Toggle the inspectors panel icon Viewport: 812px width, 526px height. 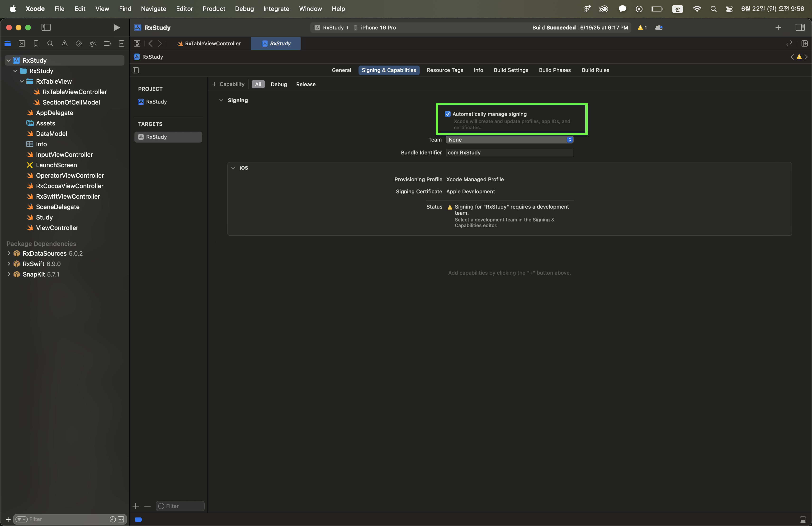800,28
